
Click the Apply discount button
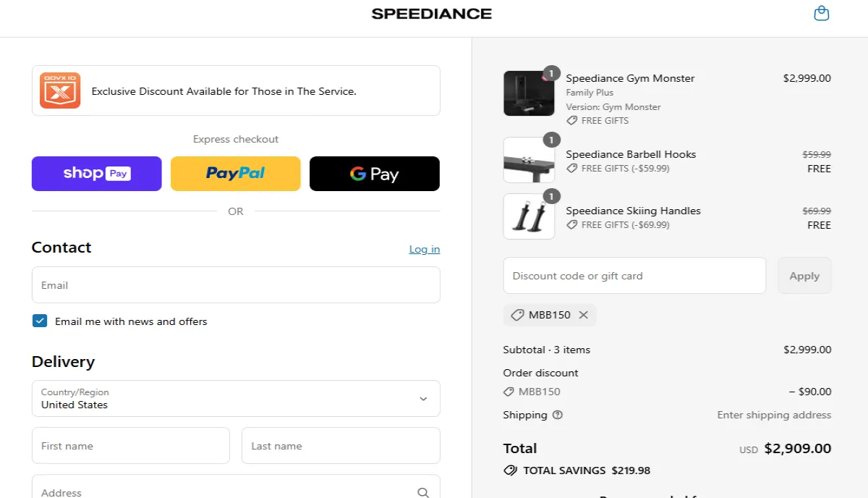[x=804, y=276]
